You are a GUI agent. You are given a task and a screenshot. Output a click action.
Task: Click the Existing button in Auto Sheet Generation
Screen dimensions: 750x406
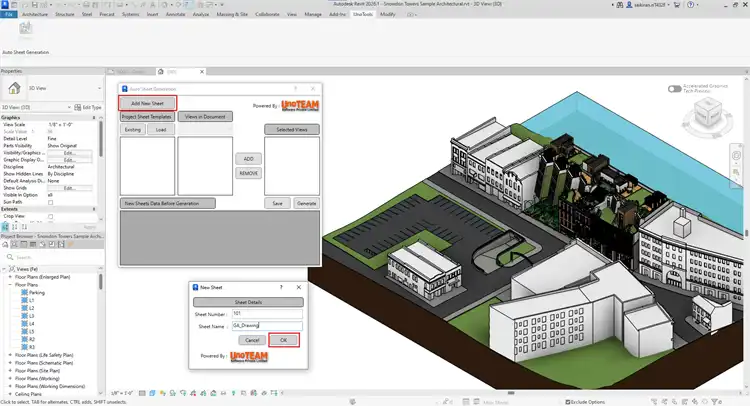pos(132,130)
